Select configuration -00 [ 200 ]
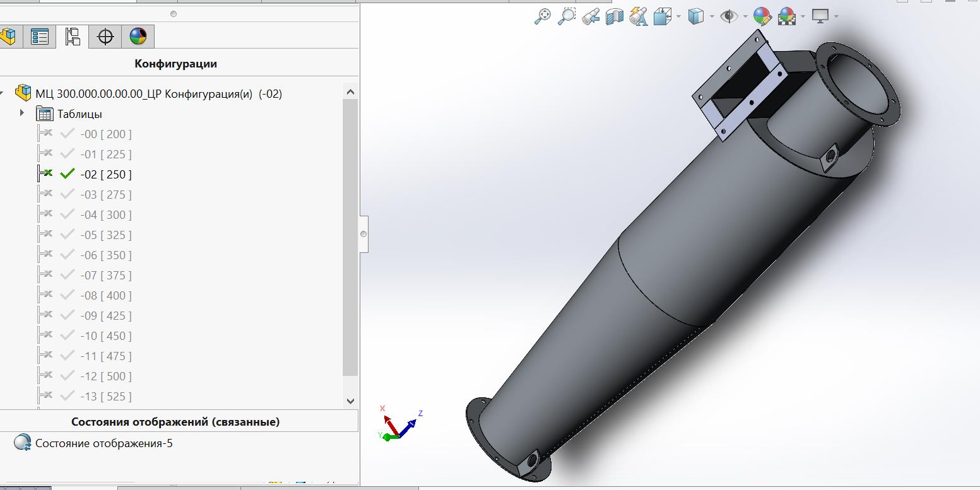Viewport: 980px width, 490px height. click(106, 134)
